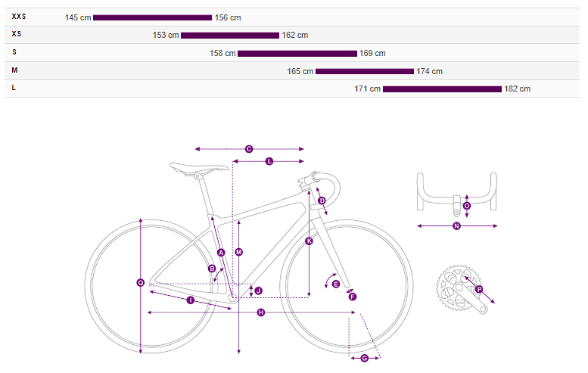Select the J bottom bracket drop marker
This screenshot has width=588, height=373.
point(258,291)
